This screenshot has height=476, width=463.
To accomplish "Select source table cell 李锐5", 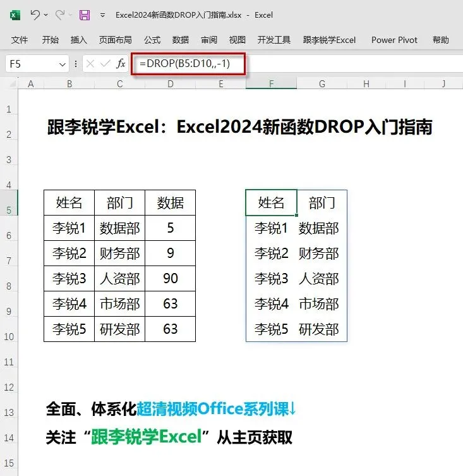I will 69,329.
